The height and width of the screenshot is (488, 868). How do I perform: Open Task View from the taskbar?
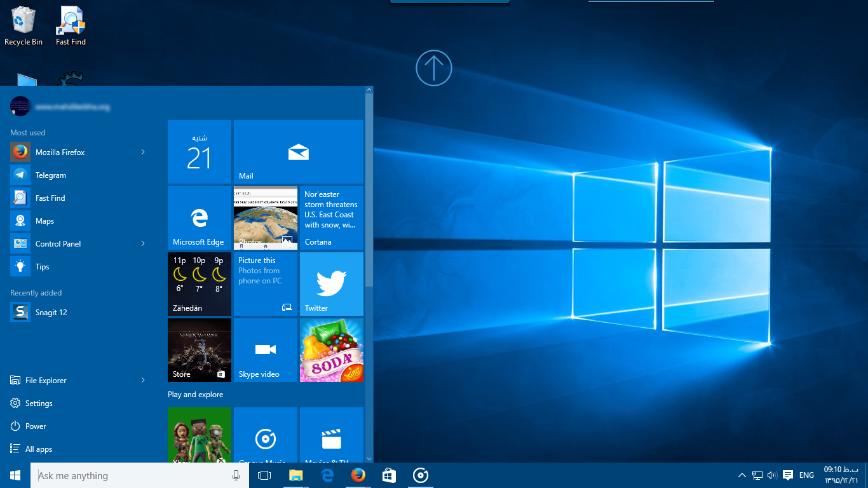264,475
